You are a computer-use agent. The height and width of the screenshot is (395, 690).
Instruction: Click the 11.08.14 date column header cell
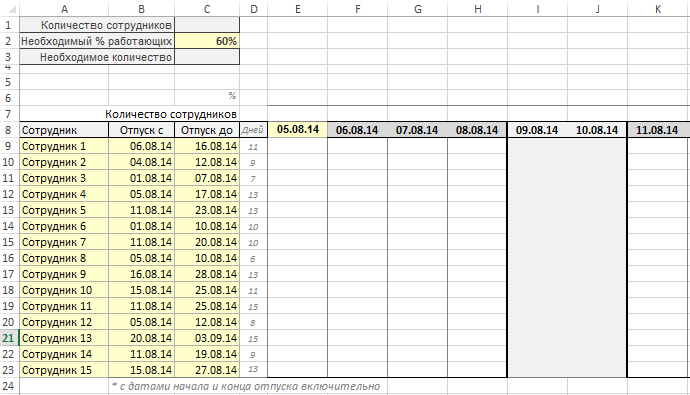(657, 130)
